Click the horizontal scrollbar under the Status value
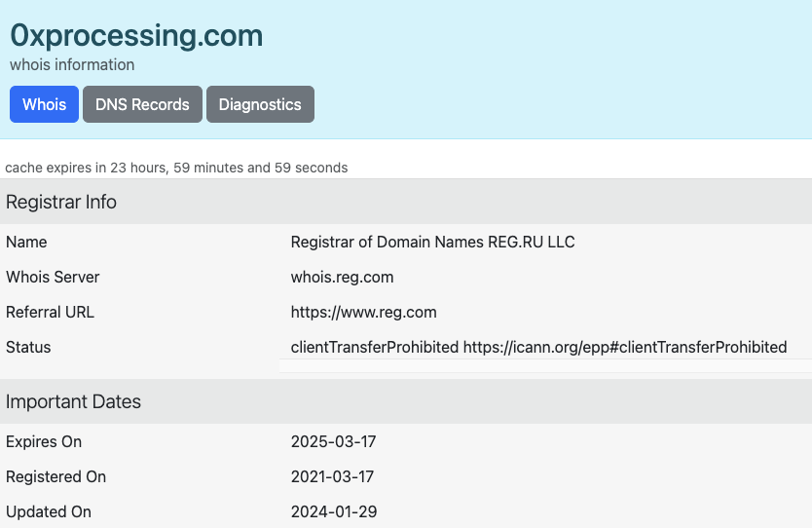 coord(543,365)
